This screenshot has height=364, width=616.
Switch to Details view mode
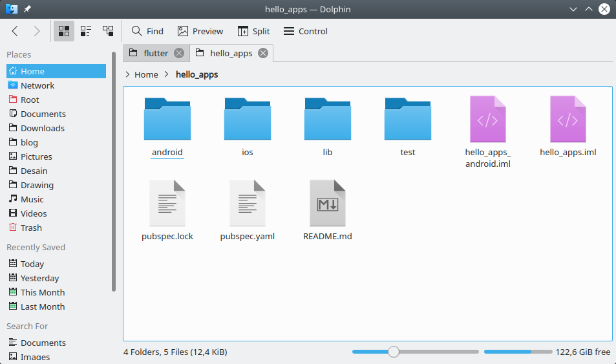108,31
